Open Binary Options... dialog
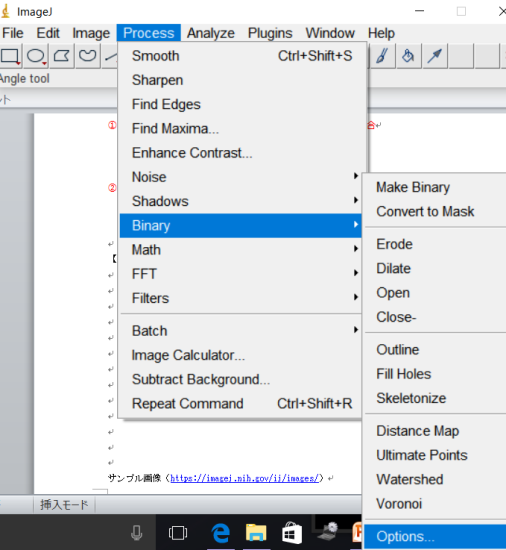The height and width of the screenshot is (550, 506). pyautogui.click(x=435, y=536)
